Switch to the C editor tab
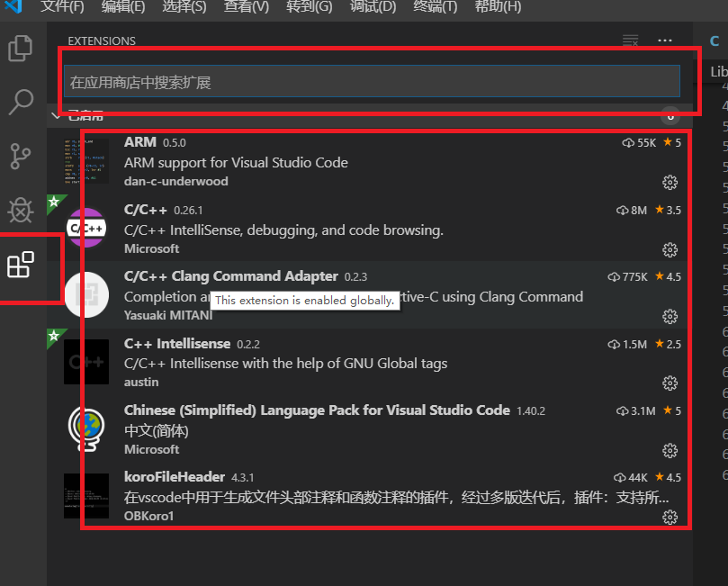The image size is (728, 586). click(x=715, y=41)
